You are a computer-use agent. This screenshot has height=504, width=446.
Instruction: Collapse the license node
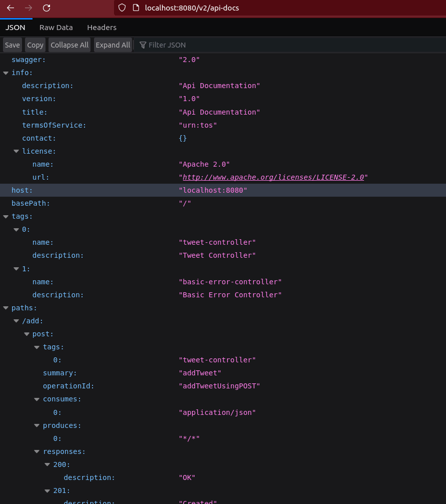point(16,151)
